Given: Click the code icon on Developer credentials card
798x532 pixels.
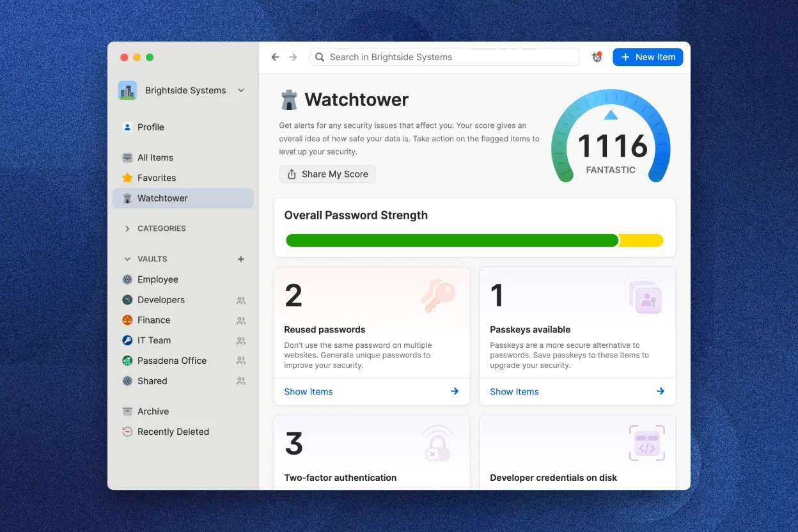Looking at the screenshot, I should (x=647, y=443).
